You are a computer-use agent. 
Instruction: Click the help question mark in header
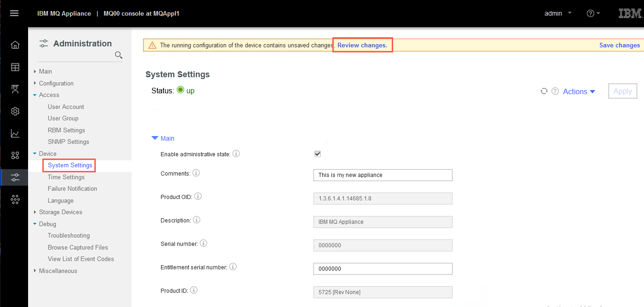coord(591,13)
